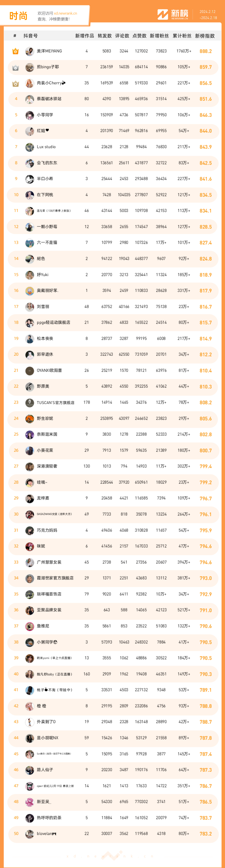Viewport: 225px width, 868px height.
Task: Click the gold crown rank-one icon
Action: pos(15,51)
